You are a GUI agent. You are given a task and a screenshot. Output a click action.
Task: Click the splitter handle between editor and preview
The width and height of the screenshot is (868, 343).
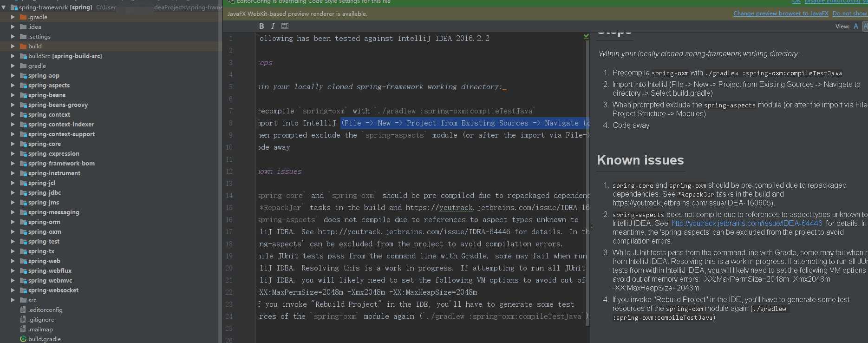point(591,226)
